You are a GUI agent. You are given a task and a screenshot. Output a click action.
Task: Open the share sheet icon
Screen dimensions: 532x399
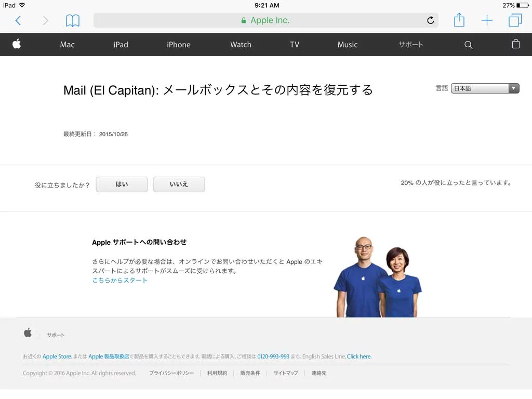[x=459, y=20]
